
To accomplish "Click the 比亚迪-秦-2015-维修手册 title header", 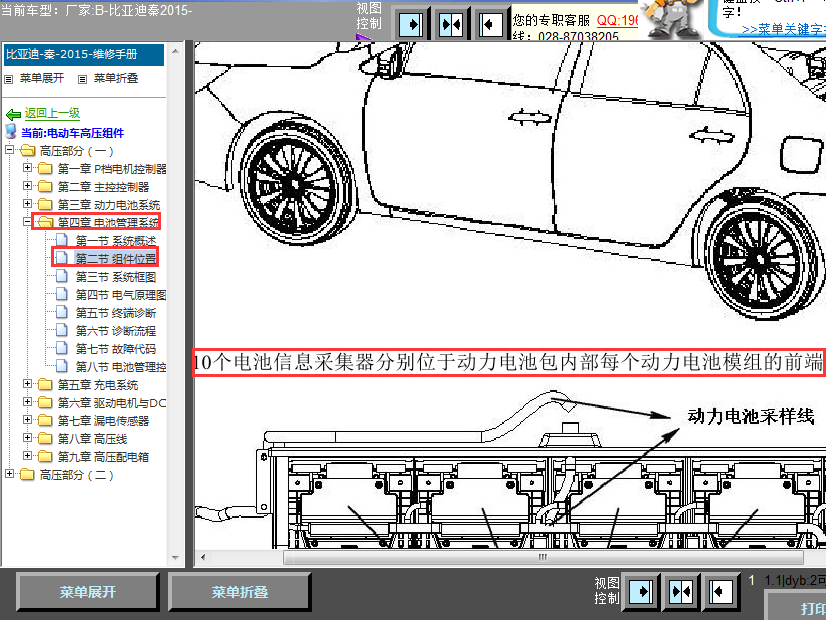I will (x=84, y=54).
